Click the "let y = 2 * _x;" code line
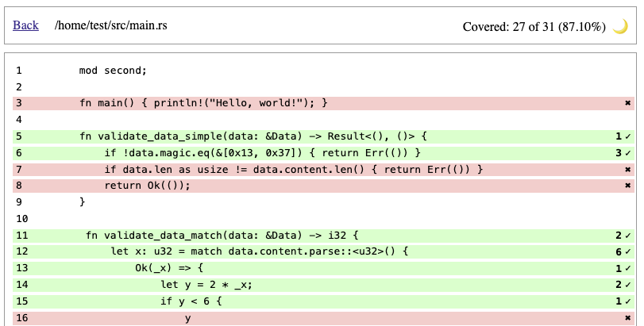The image size is (644, 326). coord(206,285)
